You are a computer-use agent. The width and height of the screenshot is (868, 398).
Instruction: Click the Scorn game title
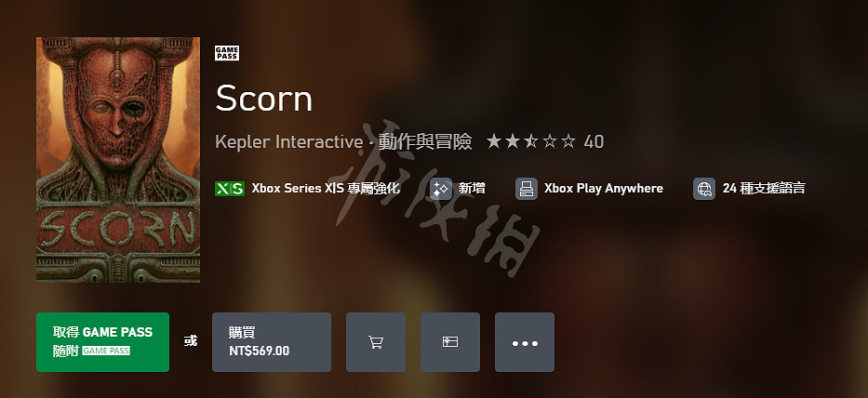(263, 98)
